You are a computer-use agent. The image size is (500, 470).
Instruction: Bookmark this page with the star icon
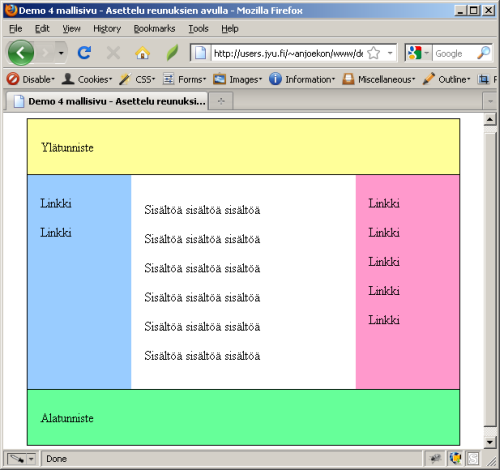pos(374,53)
